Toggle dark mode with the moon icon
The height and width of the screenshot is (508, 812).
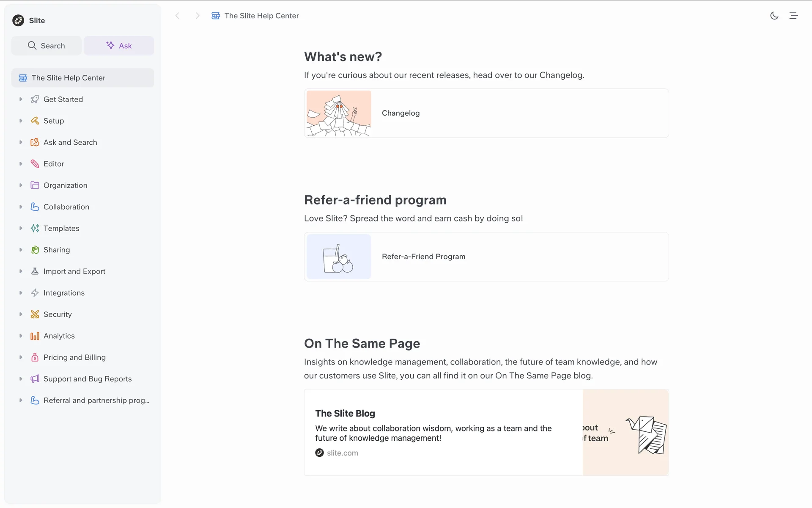point(774,16)
